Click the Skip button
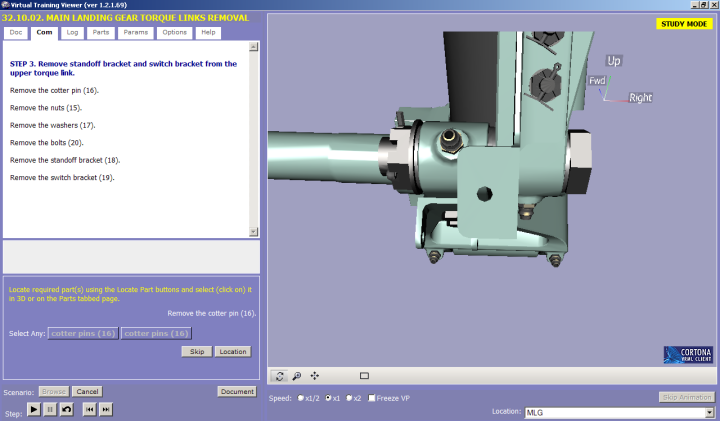Viewport: 720px width, 421px height. tap(195, 352)
